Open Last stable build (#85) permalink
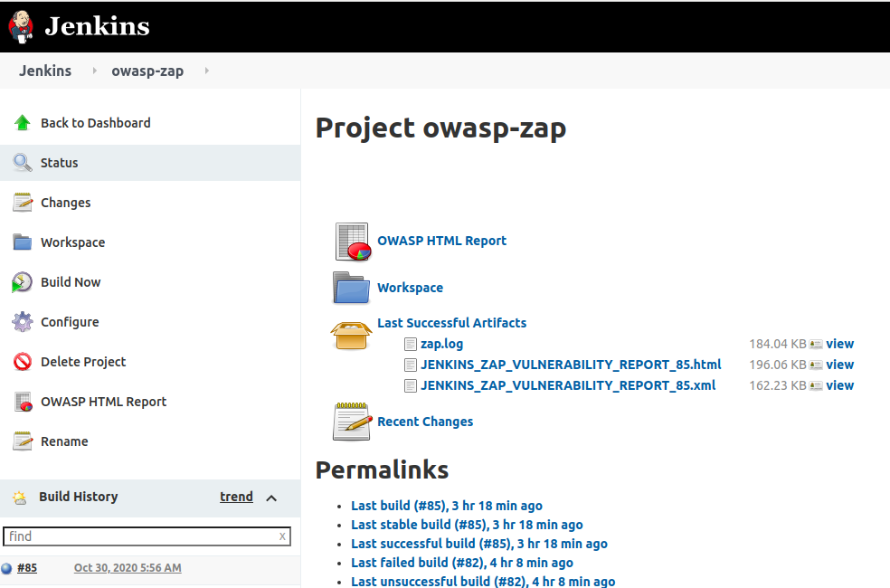Screen dimensions: 890x588 pyautogui.click(x=467, y=525)
